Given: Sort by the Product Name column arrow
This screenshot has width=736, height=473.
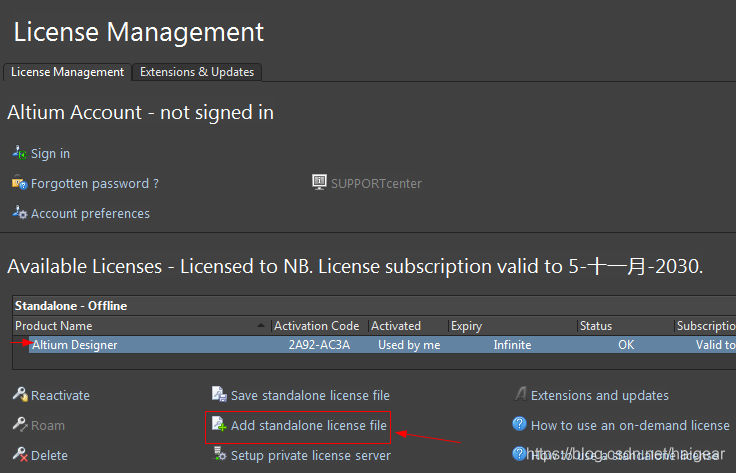Looking at the screenshot, I should click(262, 326).
